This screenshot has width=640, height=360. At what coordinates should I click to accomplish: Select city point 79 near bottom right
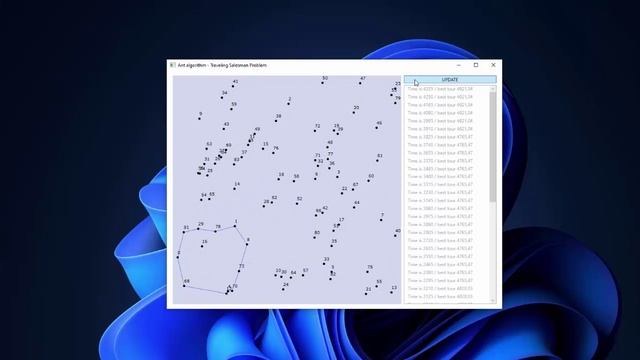367,272
